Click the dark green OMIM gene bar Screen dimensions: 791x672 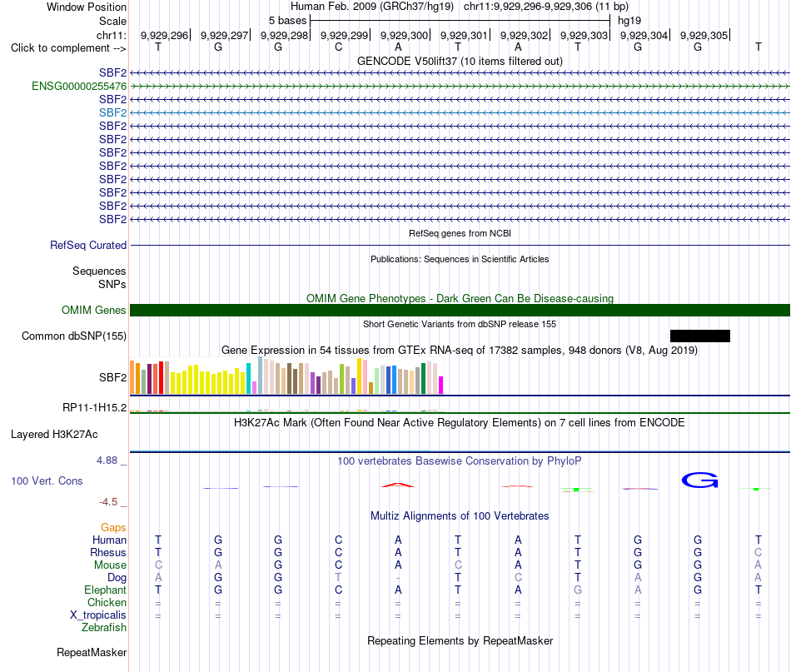pyautogui.click(x=460, y=311)
